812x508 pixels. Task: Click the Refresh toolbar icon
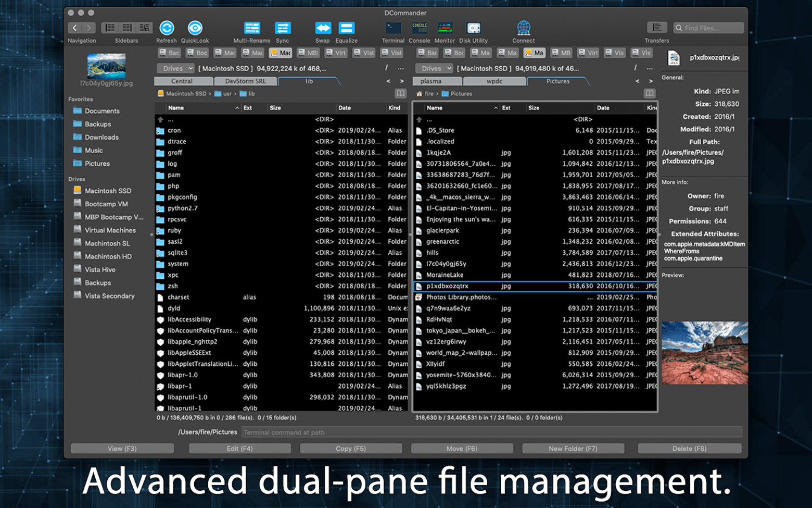pos(166,28)
